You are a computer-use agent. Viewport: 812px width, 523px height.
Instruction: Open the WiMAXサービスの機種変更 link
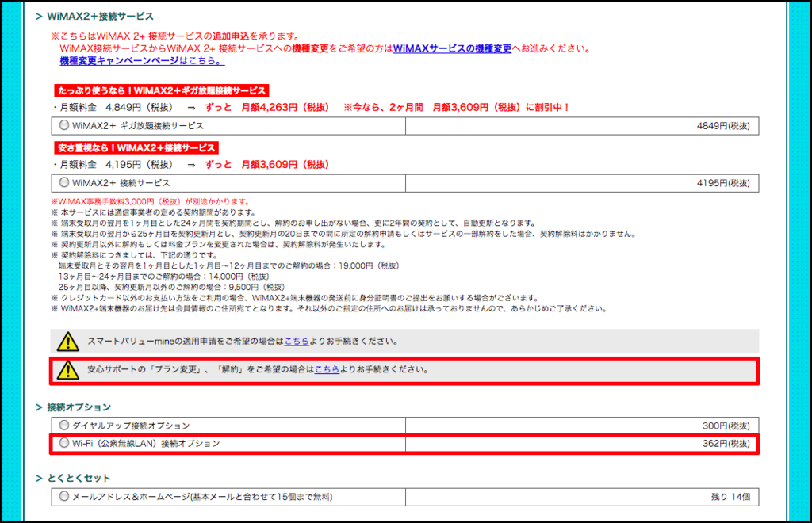pyautogui.click(x=452, y=47)
